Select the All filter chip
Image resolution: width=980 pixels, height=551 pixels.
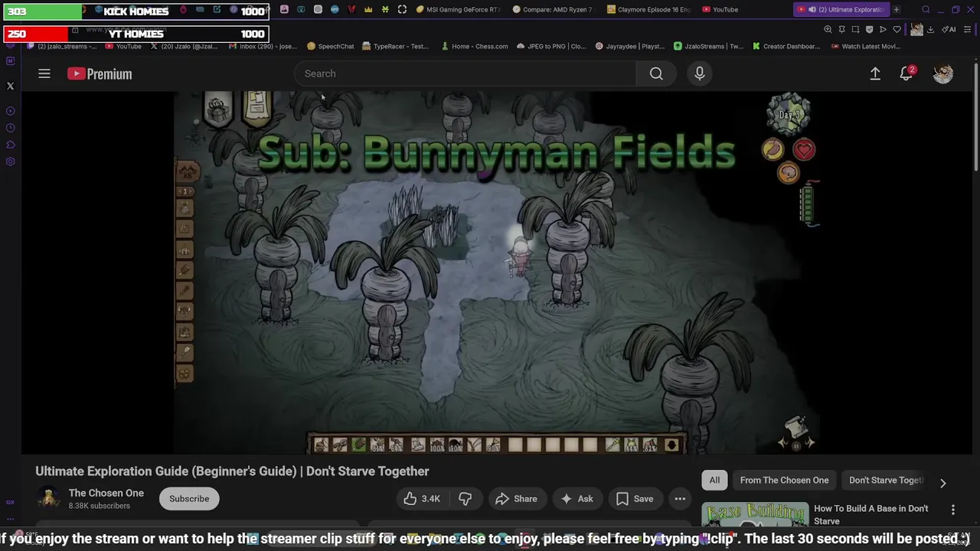tap(714, 480)
